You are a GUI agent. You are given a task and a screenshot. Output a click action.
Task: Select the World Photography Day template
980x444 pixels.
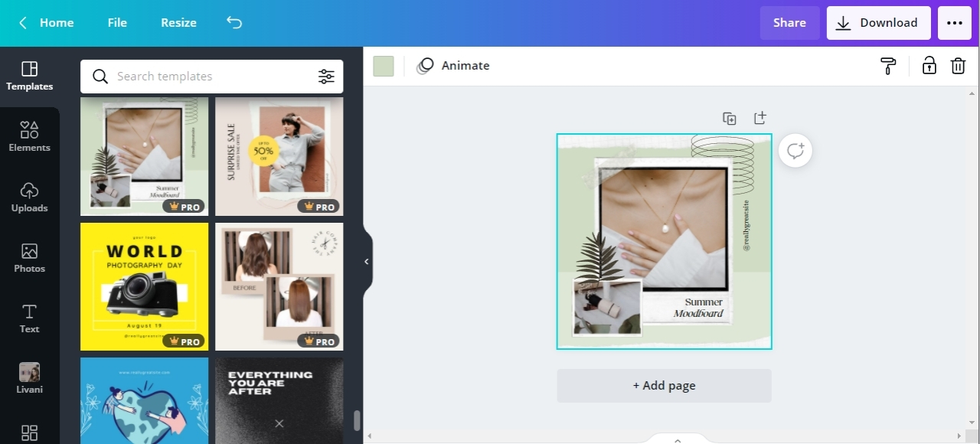(x=144, y=286)
